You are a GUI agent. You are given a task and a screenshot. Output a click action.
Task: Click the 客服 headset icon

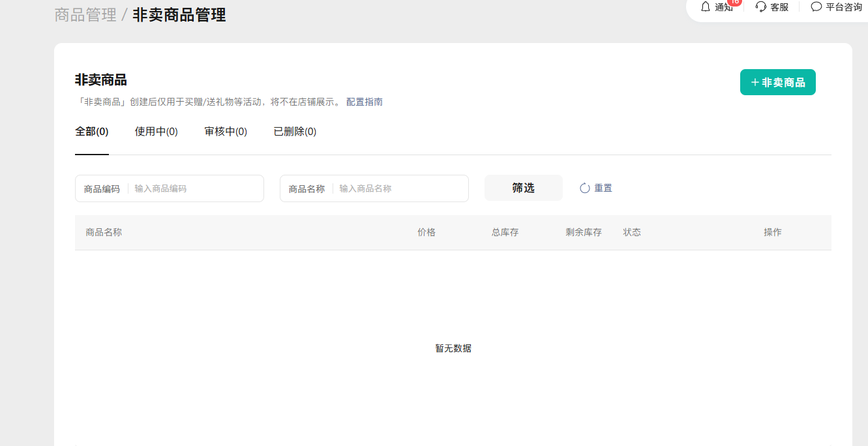coord(760,7)
